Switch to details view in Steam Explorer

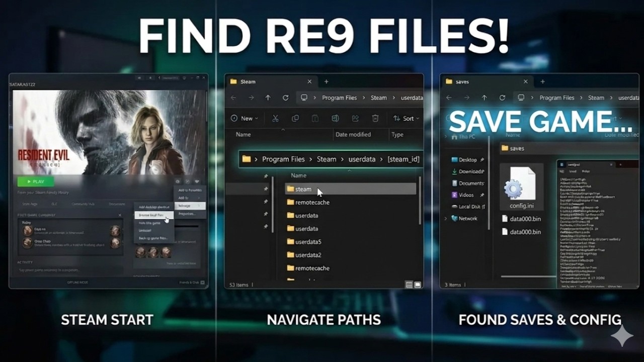coord(409,285)
